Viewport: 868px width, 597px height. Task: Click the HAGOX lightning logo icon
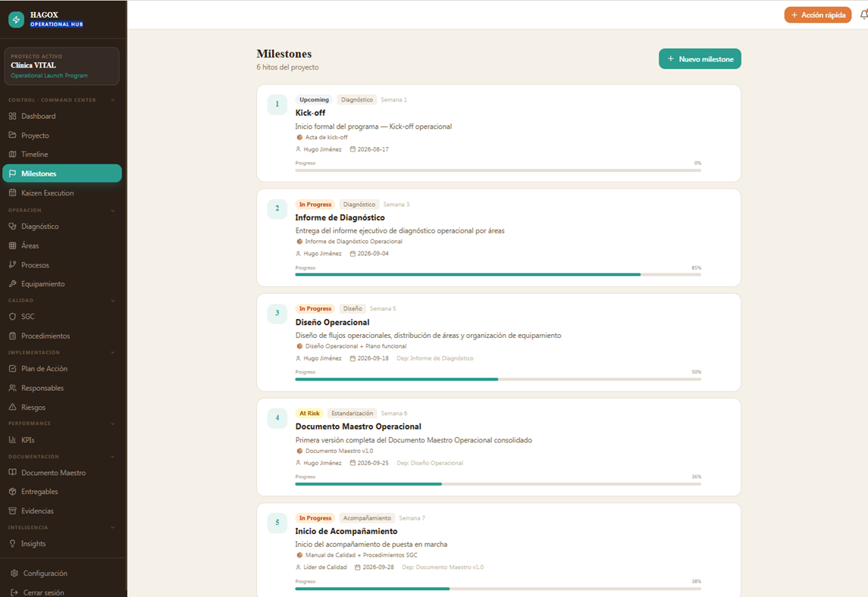[16, 20]
